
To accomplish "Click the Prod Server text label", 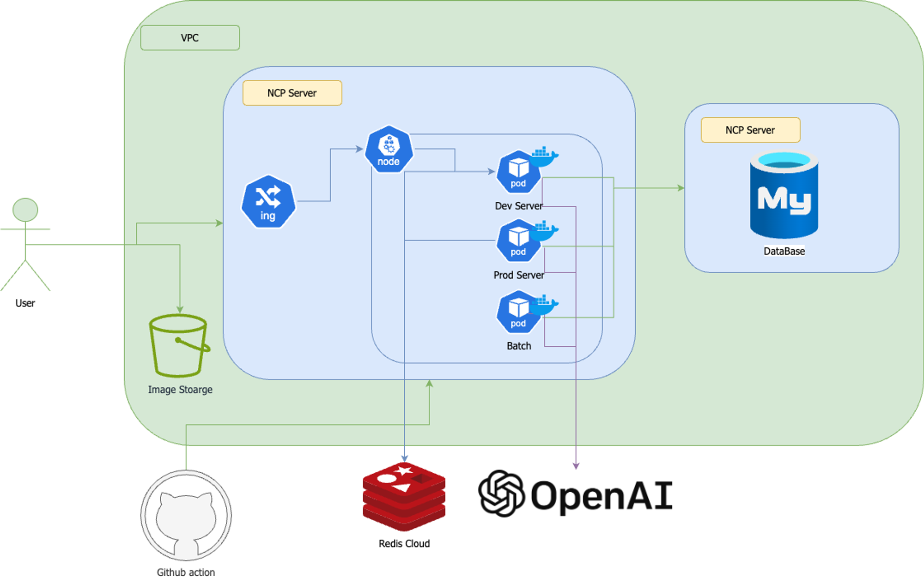I will [x=518, y=275].
